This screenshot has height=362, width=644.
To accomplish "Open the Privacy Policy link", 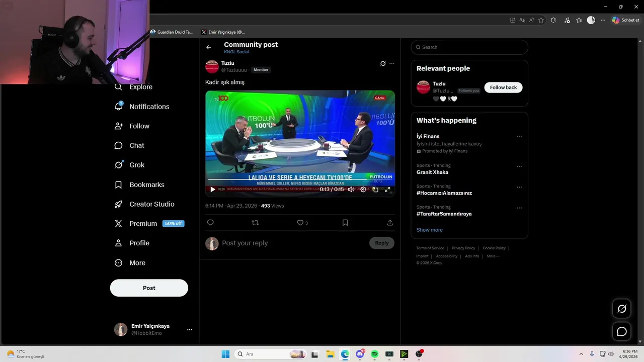I will click(x=463, y=248).
